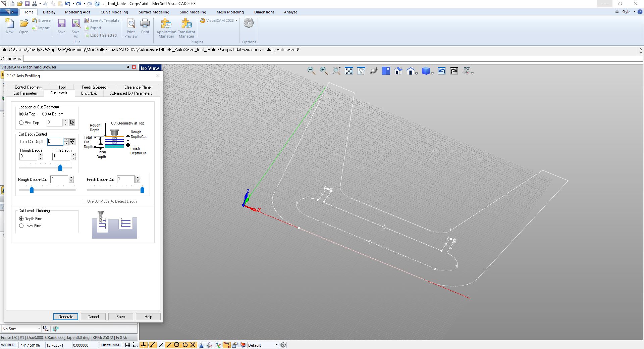644x349 pixels.
Task: Click the Generate button
Action: [x=66, y=317]
